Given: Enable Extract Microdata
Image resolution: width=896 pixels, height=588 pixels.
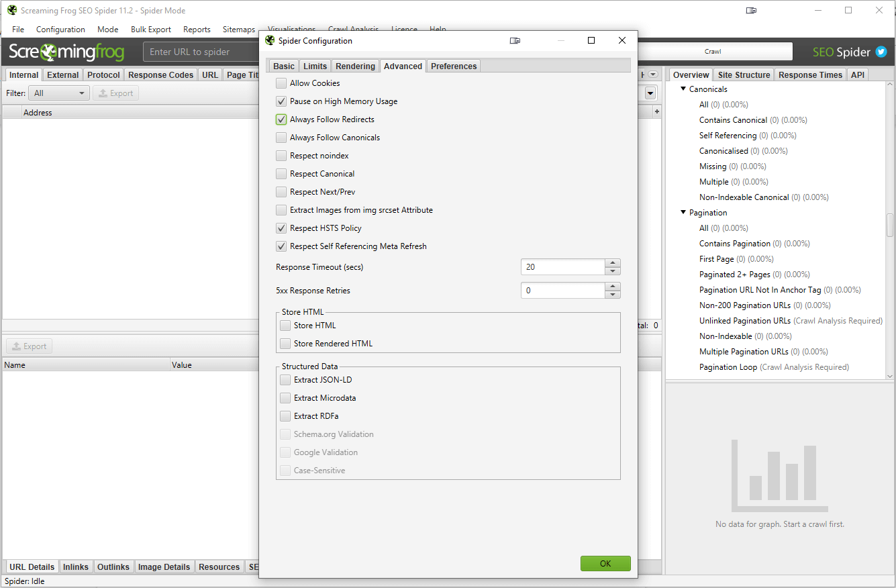Looking at the screenshot, I should click(x=285, y=398).
